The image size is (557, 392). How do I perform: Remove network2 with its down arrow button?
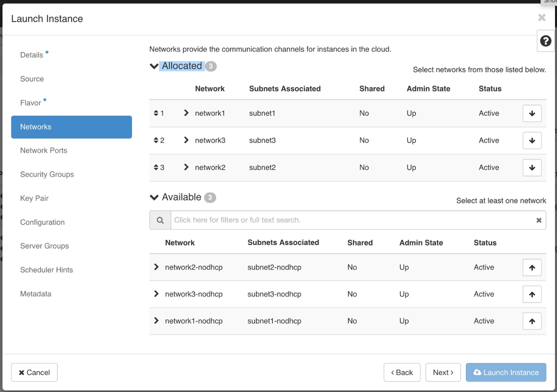coord(532,167)
